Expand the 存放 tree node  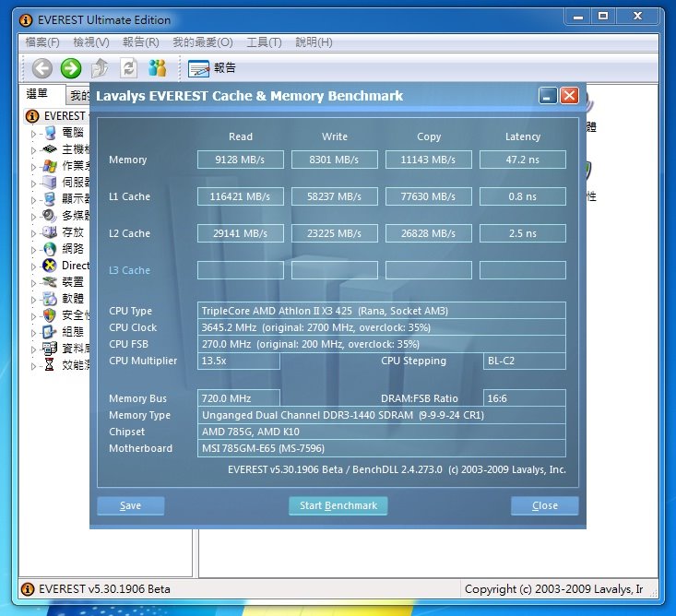point(33,233)
